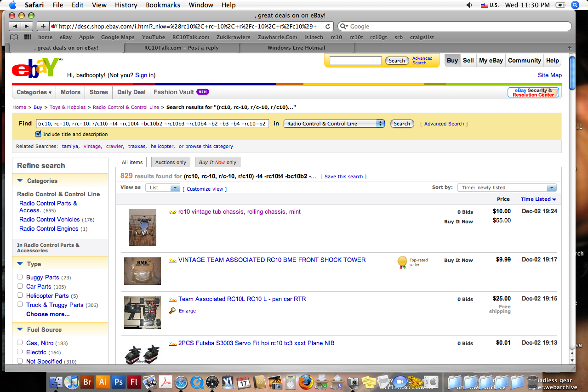Open the U.S. input source menu

pyautogui.click(x=490, y=5)
